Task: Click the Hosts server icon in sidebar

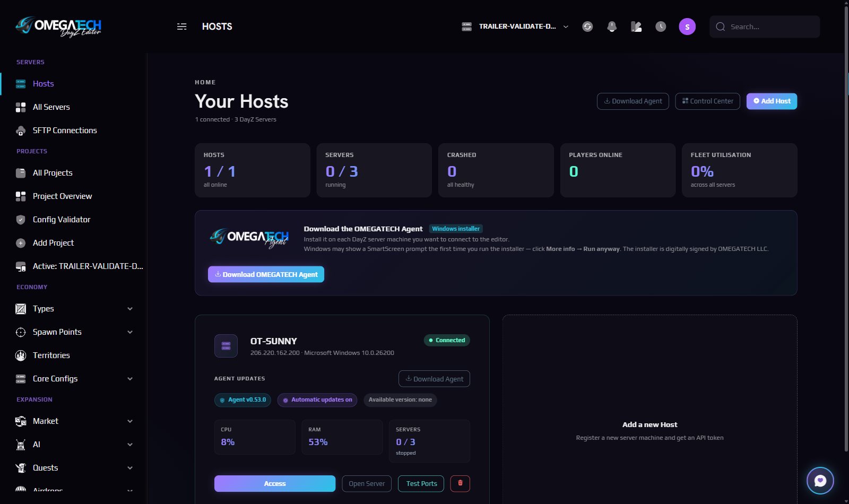Action: point(21,84)
